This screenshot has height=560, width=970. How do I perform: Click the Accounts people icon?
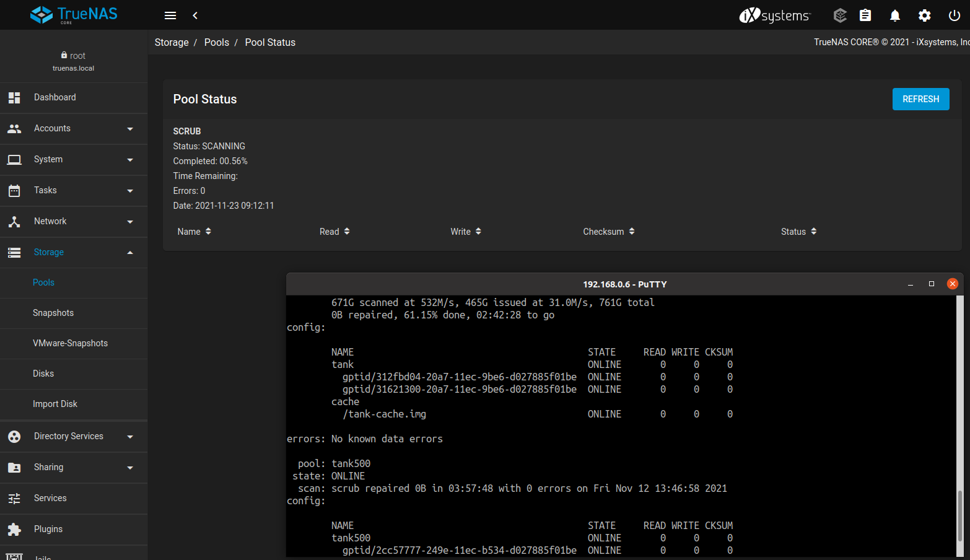[14, 129]
